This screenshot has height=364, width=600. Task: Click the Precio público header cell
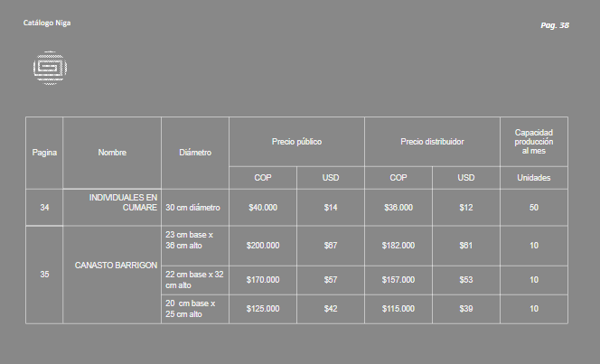pyautogui.click(x=296, y=142)
